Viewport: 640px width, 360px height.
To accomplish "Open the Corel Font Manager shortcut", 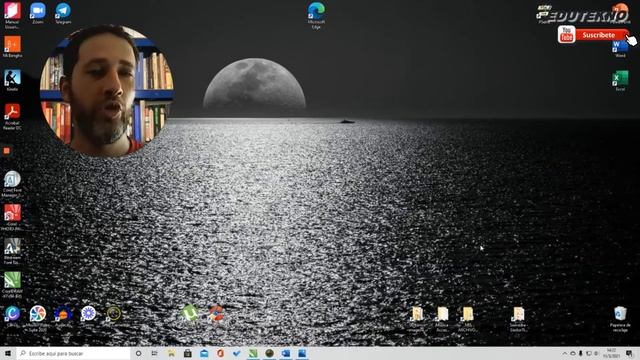I will pyautogui.click(x=12, y=184).
